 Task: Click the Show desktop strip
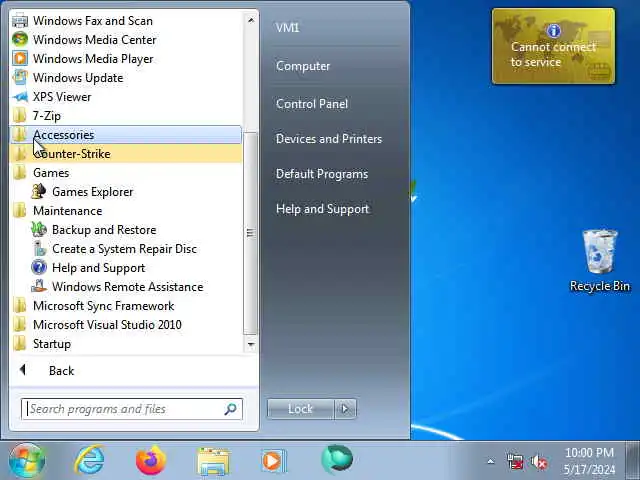pyautogui.click(x=633, y=460)
